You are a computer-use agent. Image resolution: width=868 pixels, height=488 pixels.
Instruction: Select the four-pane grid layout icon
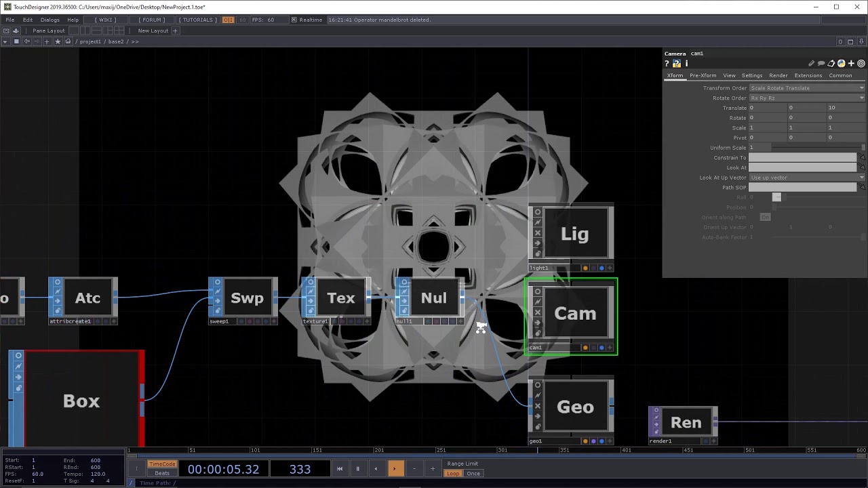(x=119, y=30)
